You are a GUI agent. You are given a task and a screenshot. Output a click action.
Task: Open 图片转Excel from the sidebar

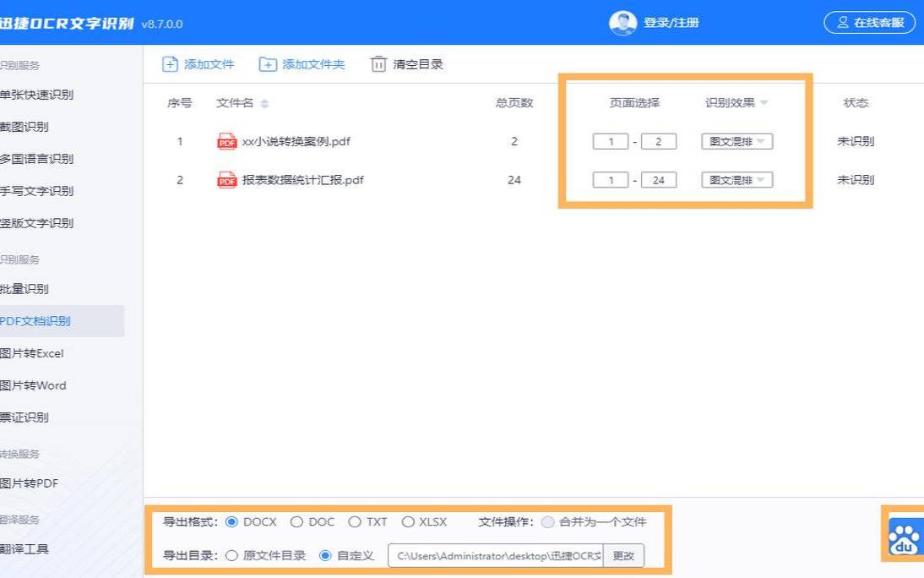point(32,353)
